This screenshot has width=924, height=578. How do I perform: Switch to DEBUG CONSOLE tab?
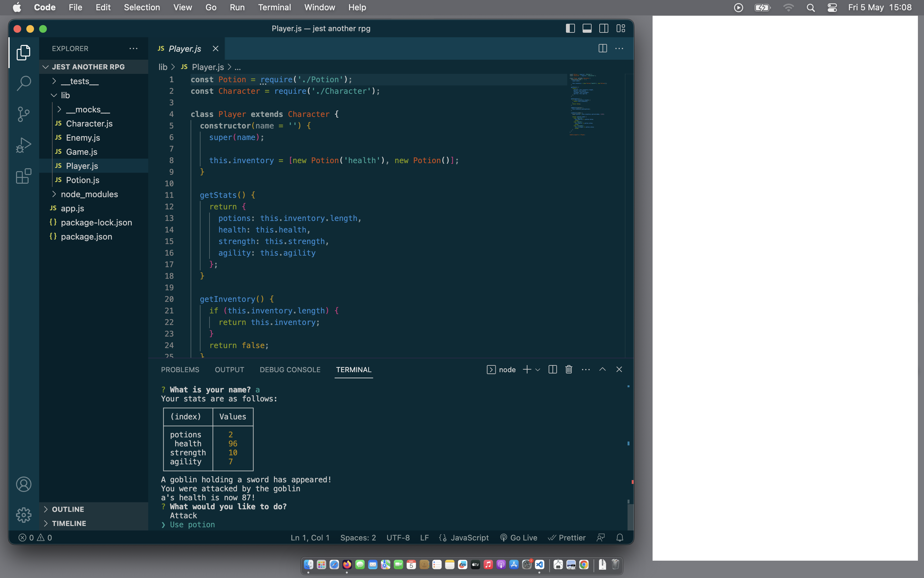coord(290,370)
